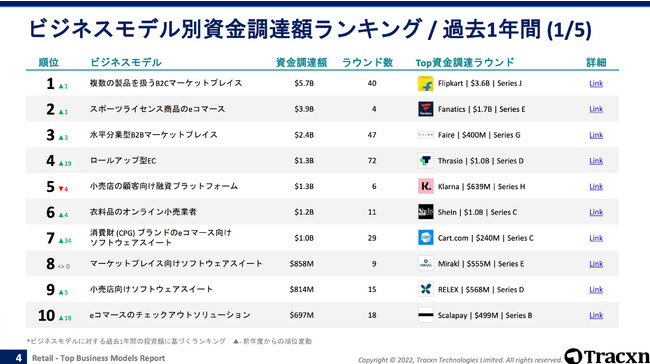
Task: Open the Link for Faire row
Action: [596, 135]
